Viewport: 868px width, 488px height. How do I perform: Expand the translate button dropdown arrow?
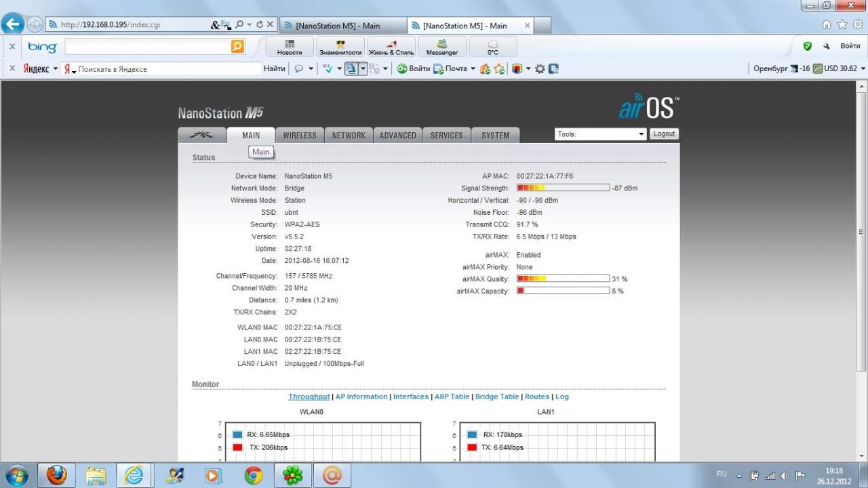coord(363,68)
